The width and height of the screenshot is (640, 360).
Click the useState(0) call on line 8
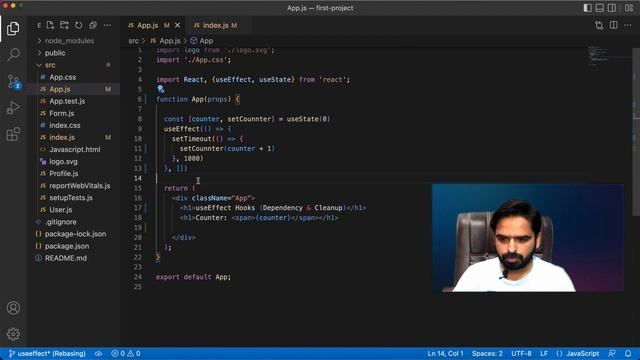click(308, 119)
